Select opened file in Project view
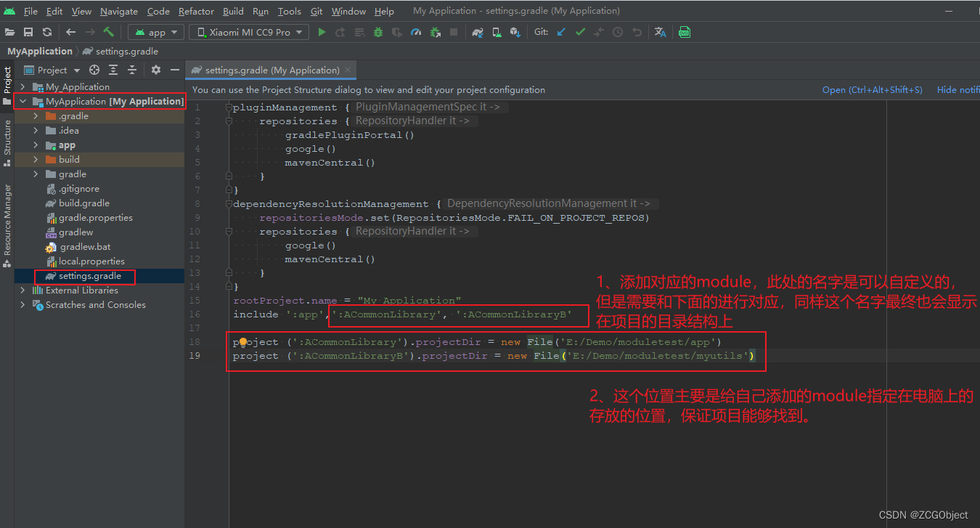The width and height of the screenshot is (980, 528). (94, 70)
